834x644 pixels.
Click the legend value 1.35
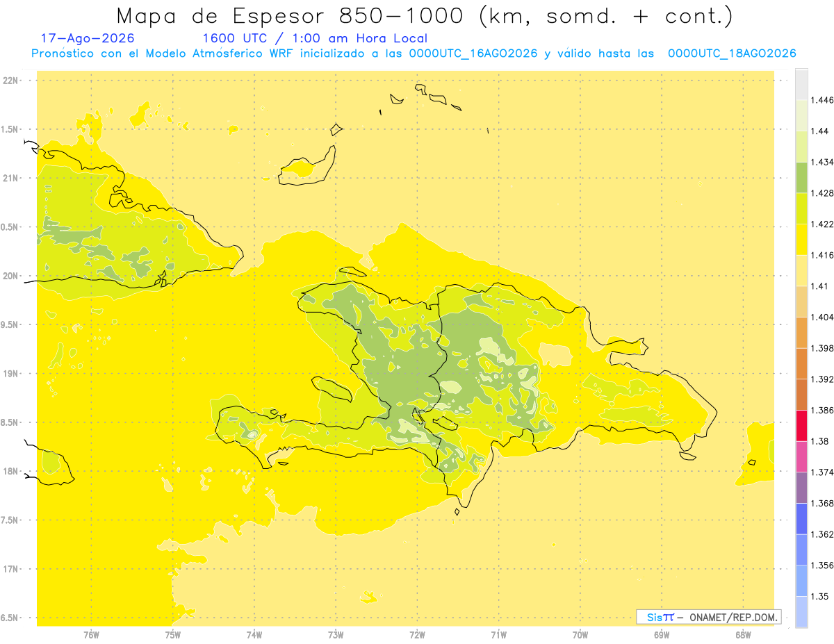point(820,597)
